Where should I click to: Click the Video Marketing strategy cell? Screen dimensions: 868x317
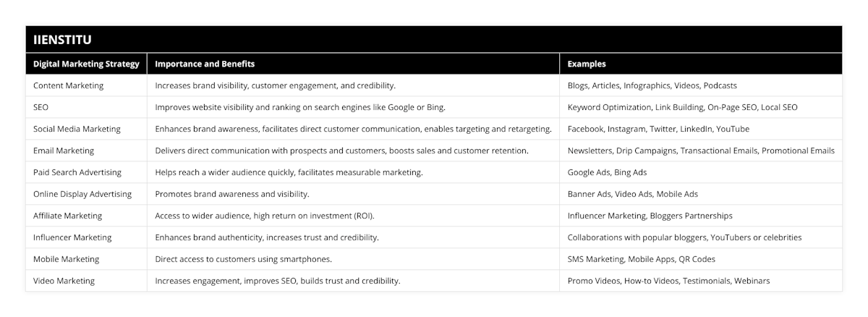click(x=64, y=281)
